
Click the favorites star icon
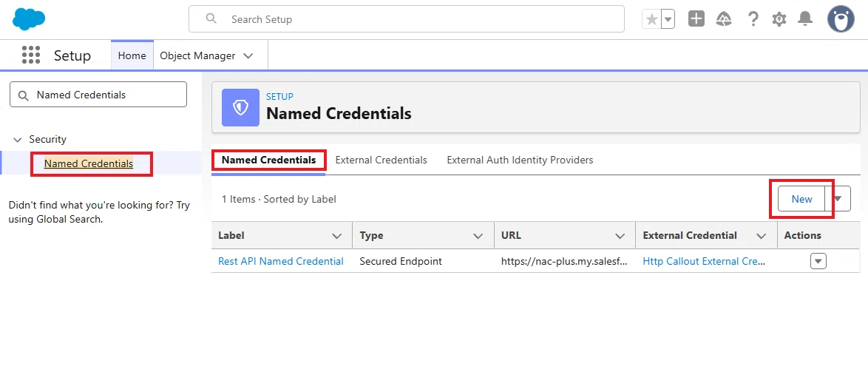[652, 19]
